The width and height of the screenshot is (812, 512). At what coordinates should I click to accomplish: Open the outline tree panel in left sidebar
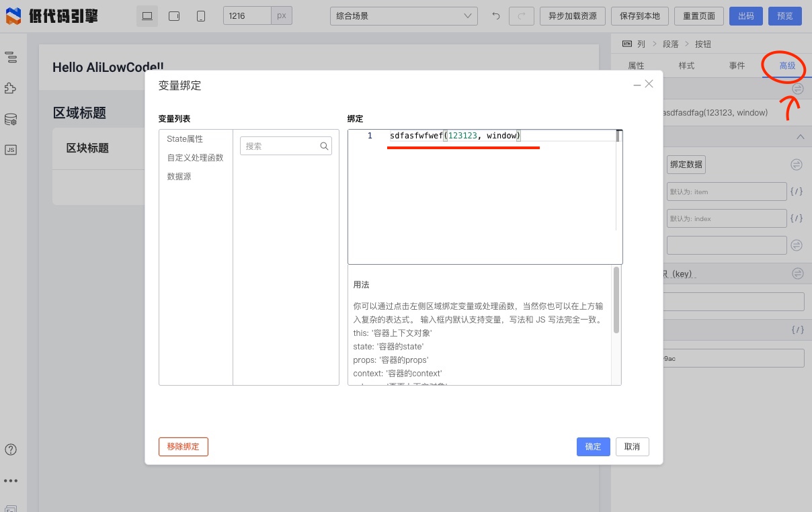click(x=11, y=57)
